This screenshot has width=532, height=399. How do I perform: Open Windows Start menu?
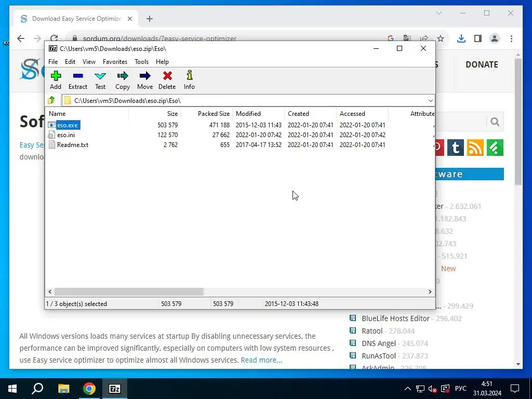pyautogui.click(x=12, y=389)
